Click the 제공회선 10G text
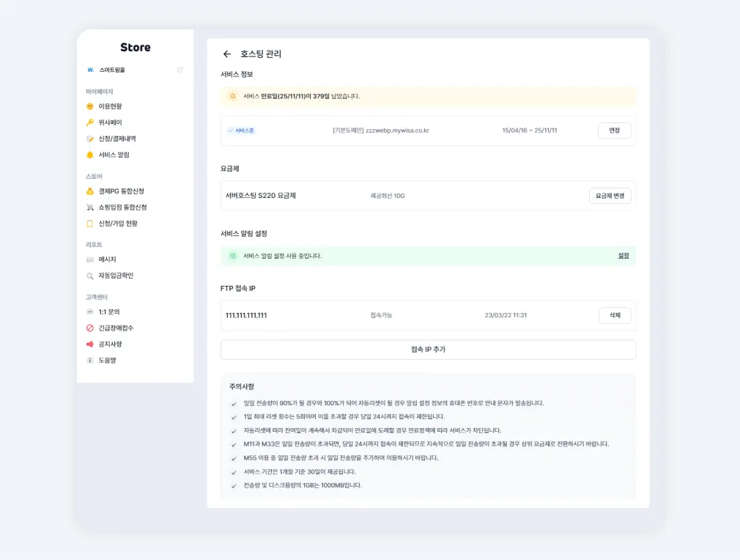Image resolution: width=740 pixels, height=560 pixels. tap(388, 196)
